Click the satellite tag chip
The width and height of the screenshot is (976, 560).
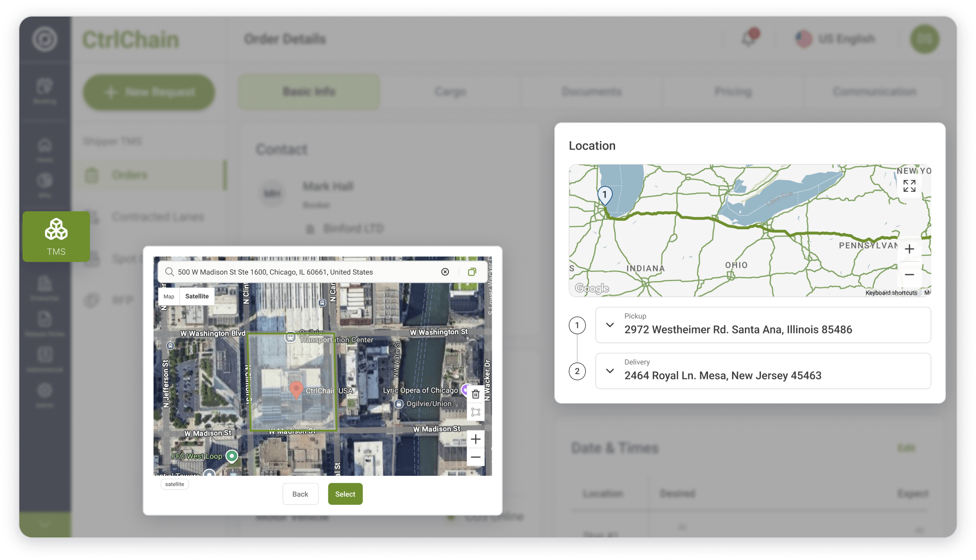click(174, 484)
